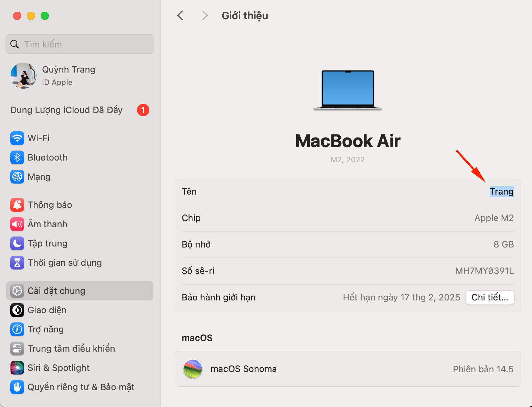
Task: Click the Phiên bản 14.5 text
Action: [483, 369]
